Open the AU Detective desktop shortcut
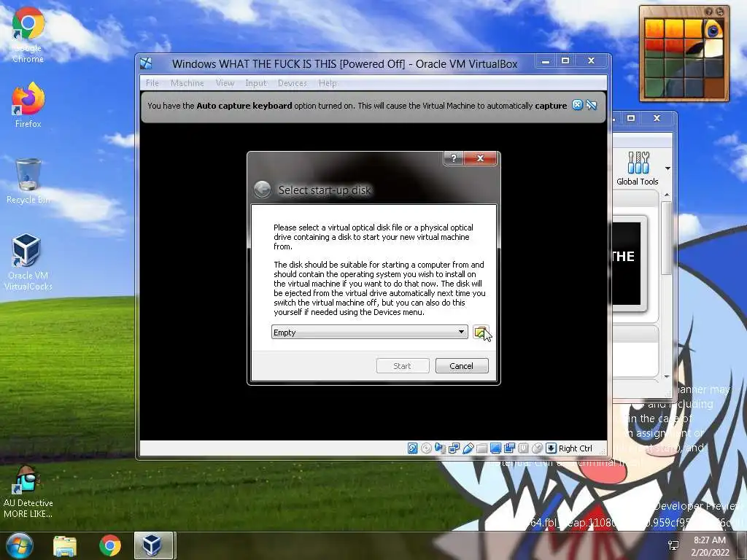Screen dimensions: 747x560 pyautogui.click(x=28, y=493)
